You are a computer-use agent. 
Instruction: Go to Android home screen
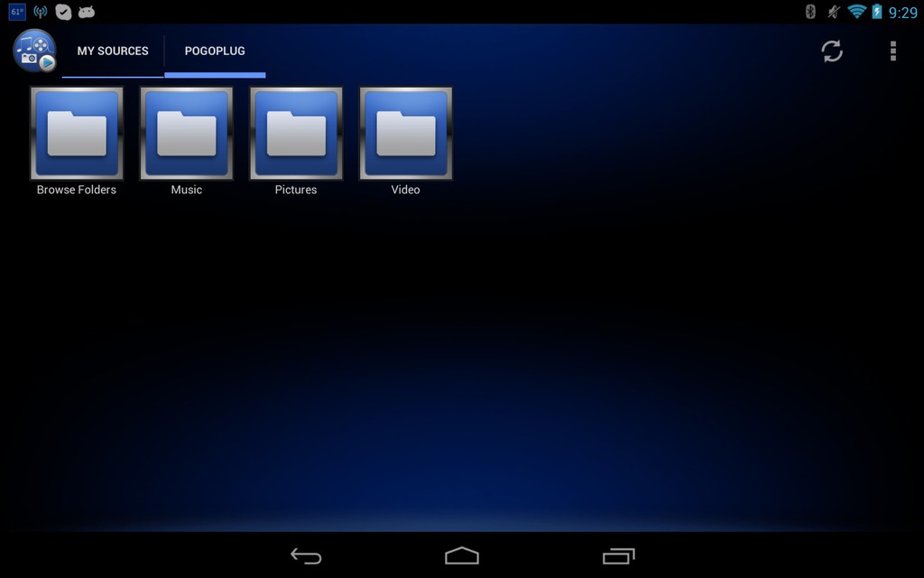pos(462,555)
